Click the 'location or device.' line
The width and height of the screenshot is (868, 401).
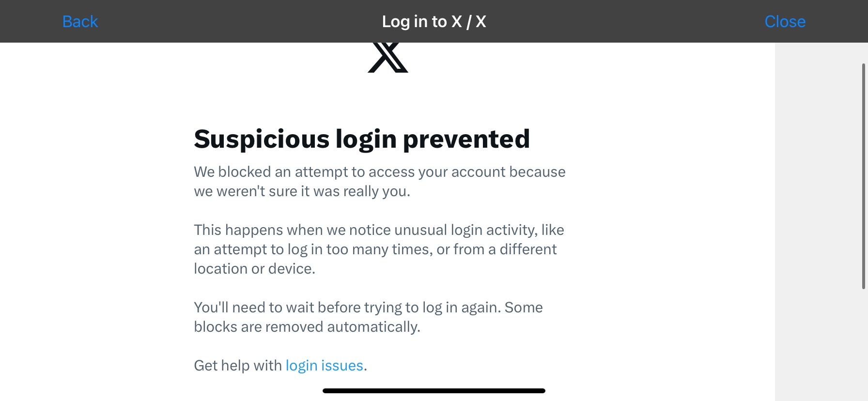click(x=254, y=269)
